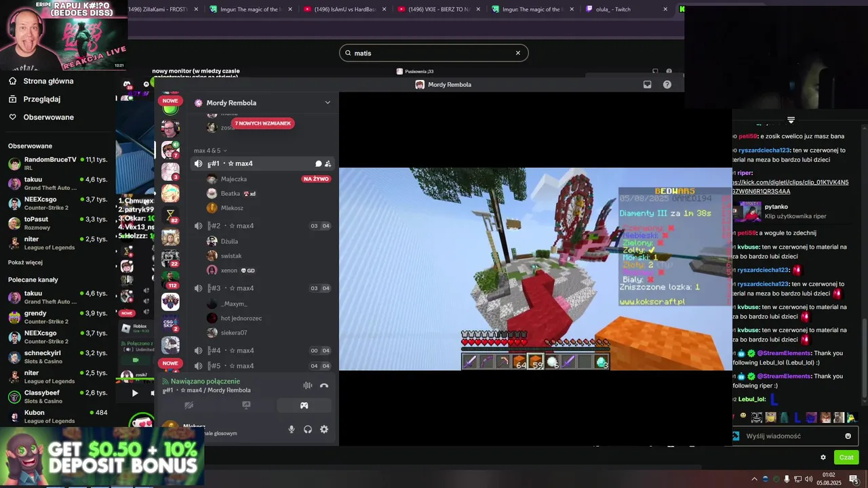Deafen with the Discord headphones icon

(x=308, y=430)
